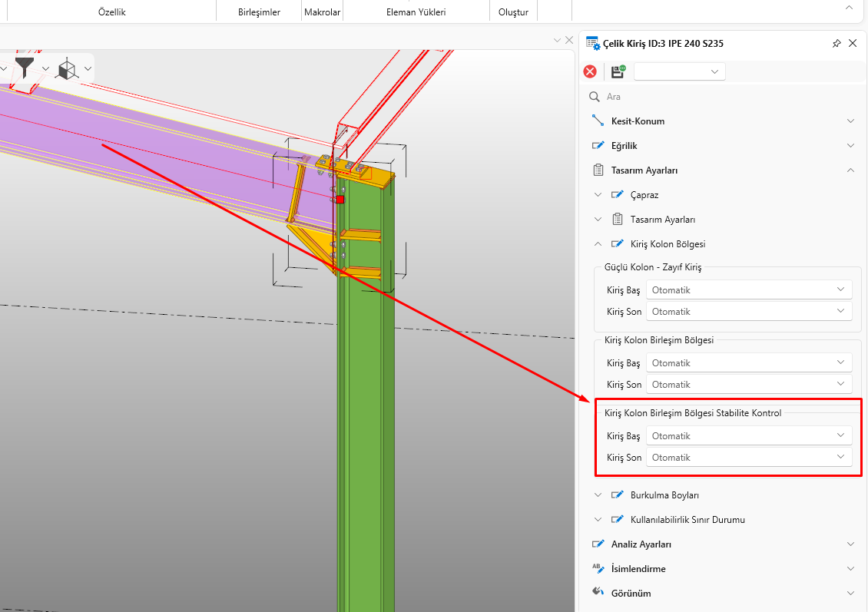Open Kiriş Son dropdown under Kiriş Kolon Birleşim Bölgesi
This screenshot has height=612, width=868.
click(x=748, y=385)
